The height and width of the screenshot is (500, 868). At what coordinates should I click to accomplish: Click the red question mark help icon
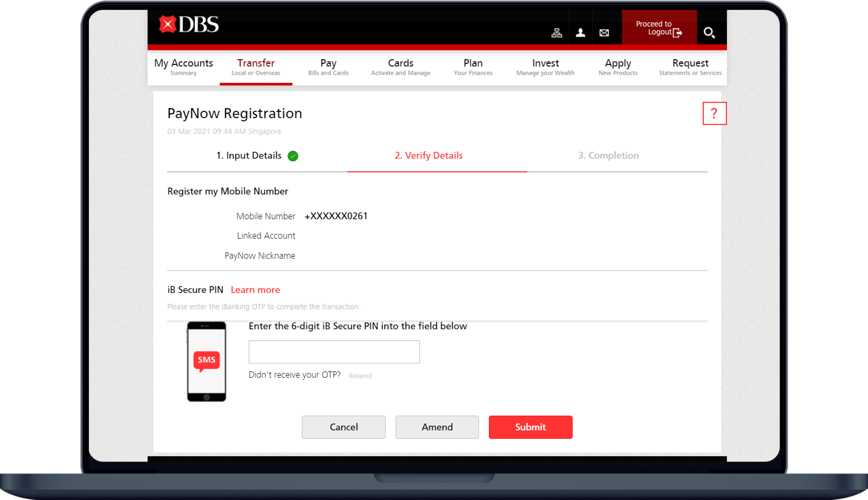[x=714, y=113]
